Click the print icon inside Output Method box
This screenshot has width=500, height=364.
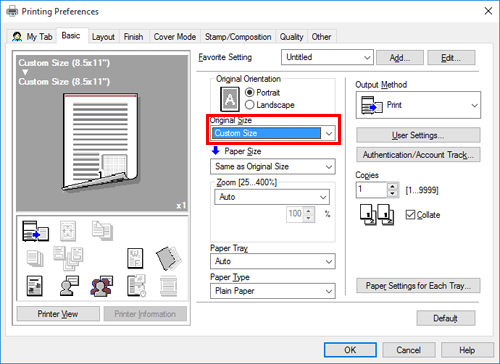tap(372, 105)
